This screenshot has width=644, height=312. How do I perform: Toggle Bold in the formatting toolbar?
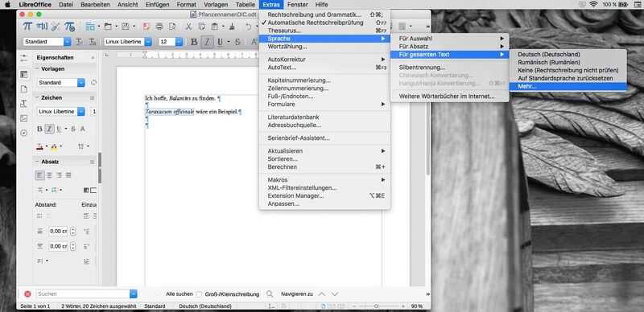tap(194, 42)
